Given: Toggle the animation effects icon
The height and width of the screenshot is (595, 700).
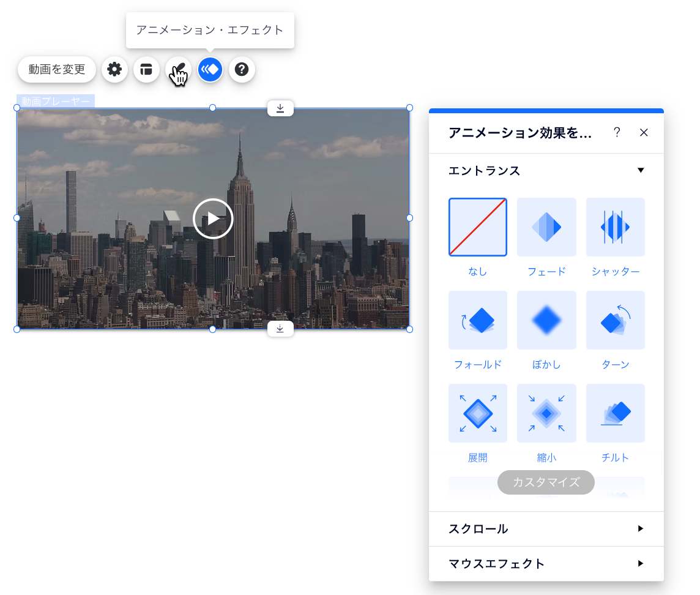Looking at the screenshot, I should point(210,69).
